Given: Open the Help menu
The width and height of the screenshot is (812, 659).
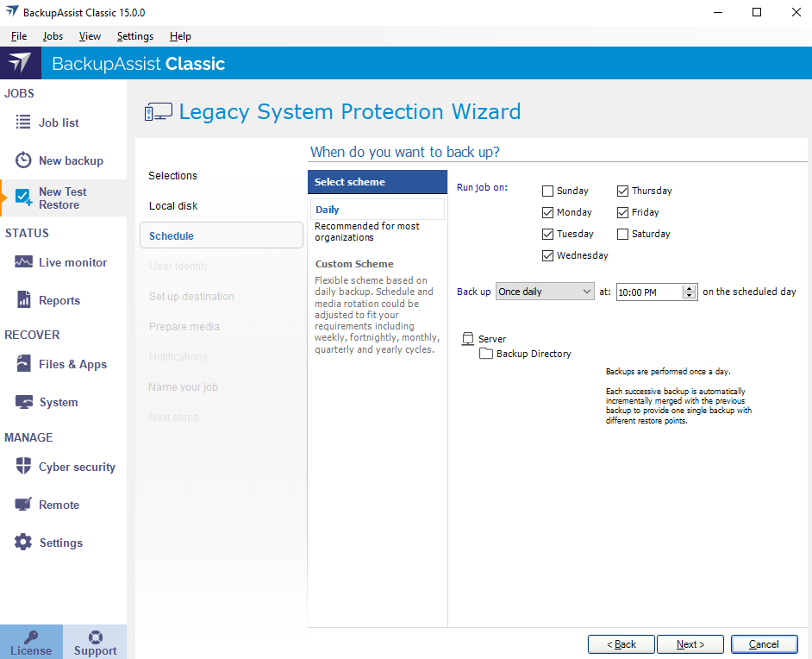Looking at the screenshot, I should click(x=180, y=36).
